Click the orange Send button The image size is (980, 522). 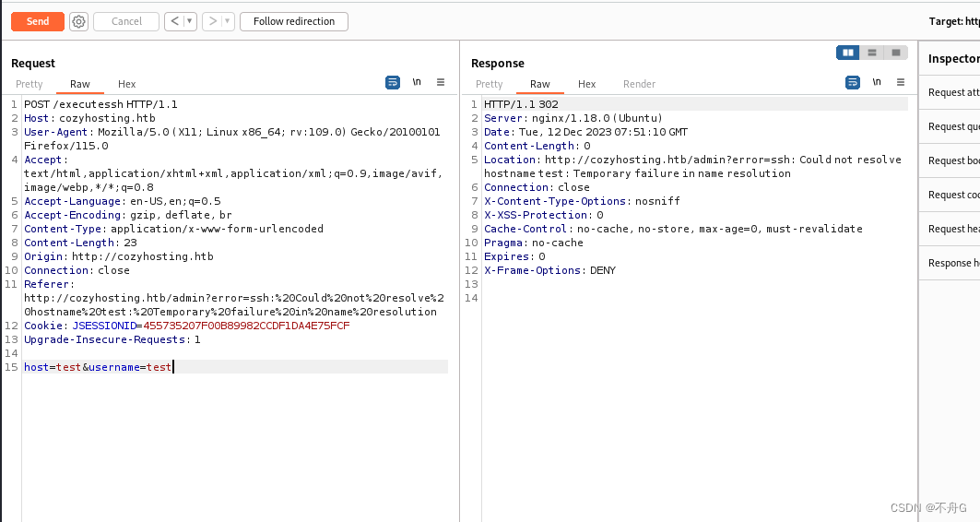click(x=38, y=21)
